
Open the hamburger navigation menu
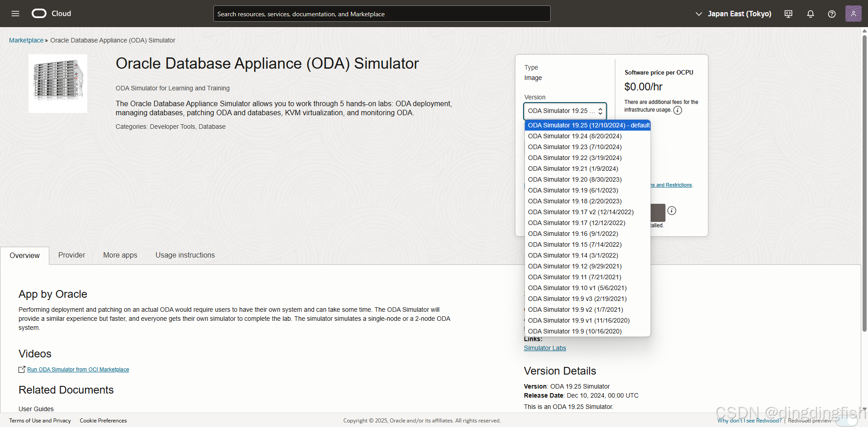tap(15, 14)
